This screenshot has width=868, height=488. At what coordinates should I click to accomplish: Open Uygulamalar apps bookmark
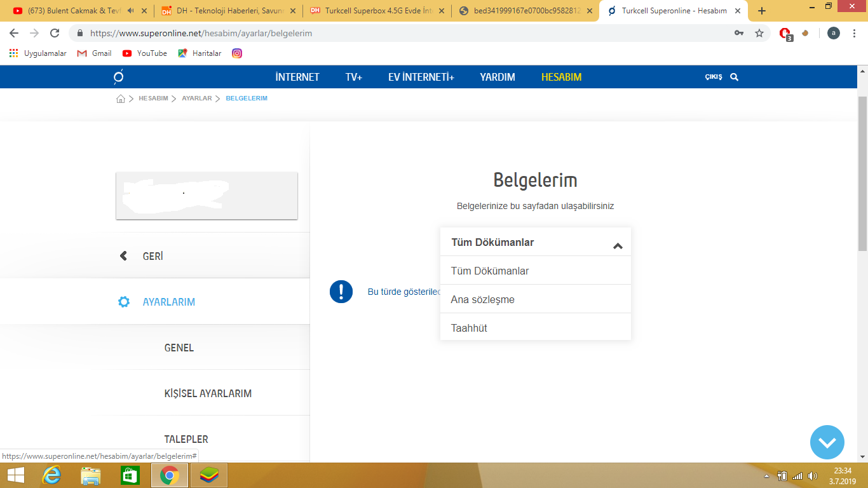click(x=38, y=53)
